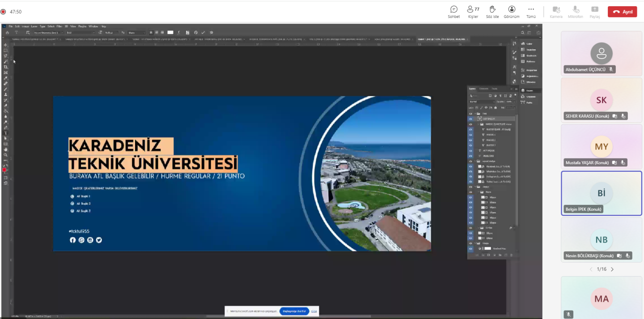Unmute with the Mikrofon button
The image size is (644, 319).
pos(576,12)
